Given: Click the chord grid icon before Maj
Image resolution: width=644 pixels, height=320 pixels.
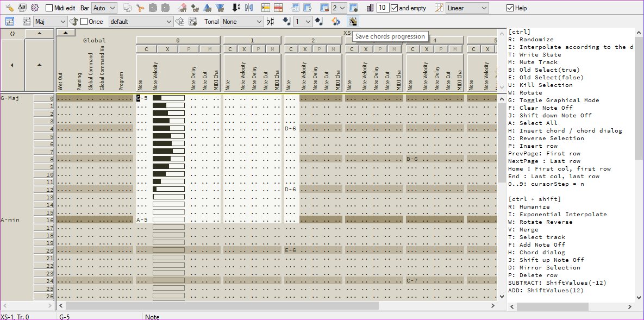Looking at the screenshot, I should pyautogui.click(x=27, y=21).
